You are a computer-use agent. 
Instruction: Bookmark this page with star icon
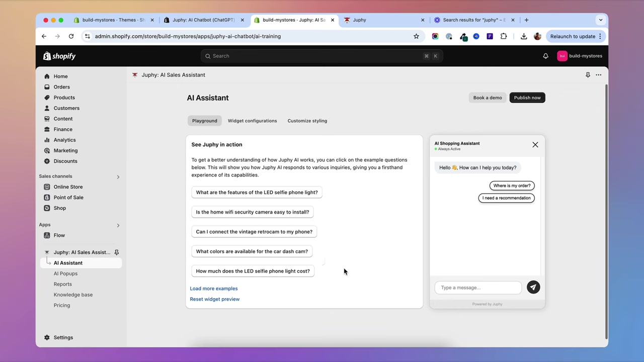point(416,36)
